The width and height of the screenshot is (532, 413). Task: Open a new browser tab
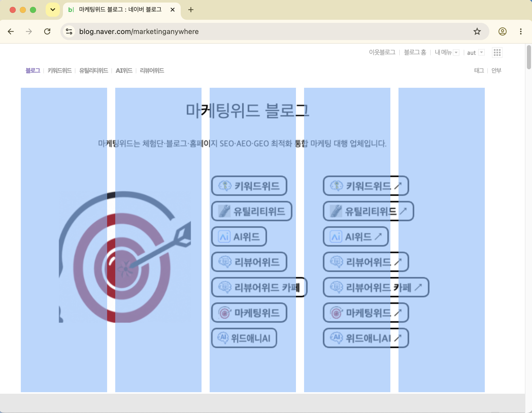tap(191, 10)
